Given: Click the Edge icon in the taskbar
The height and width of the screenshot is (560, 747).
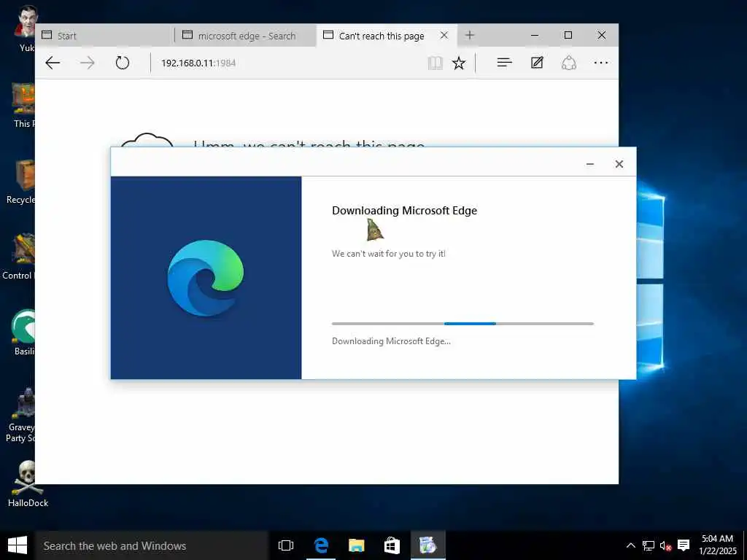Looking at the screenshot, I should [x=321, y=545].
